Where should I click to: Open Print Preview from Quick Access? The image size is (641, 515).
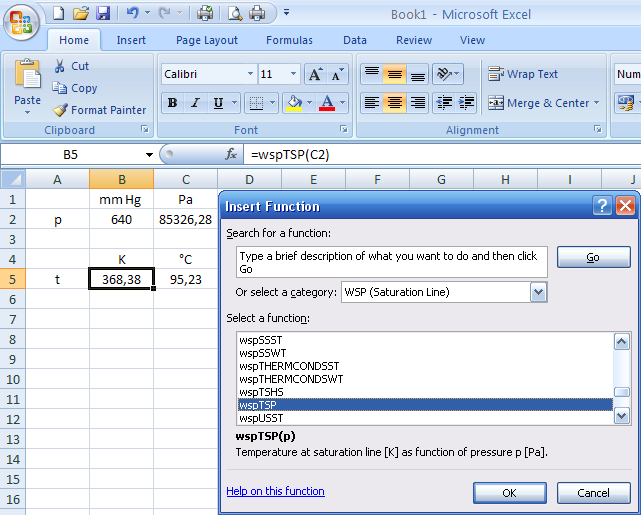tap(235, 13)
